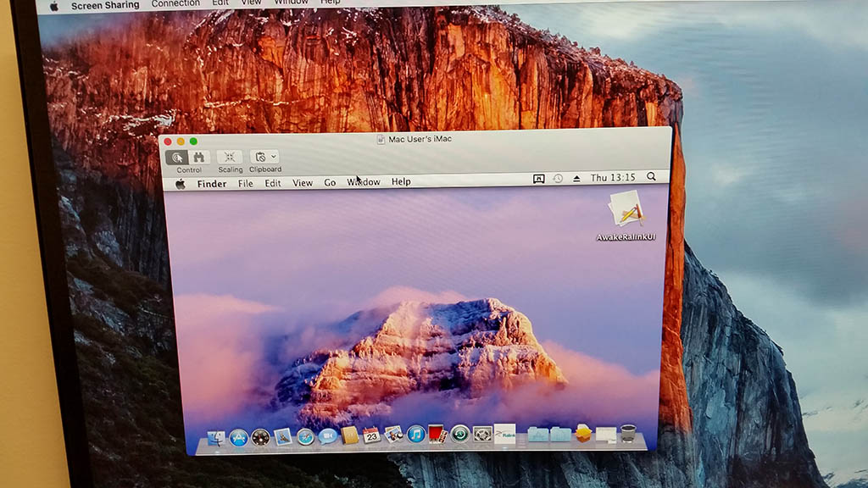868x488 pixels.
Task: Open App Store from the remote Dock
Action: (x=238, y=438)
